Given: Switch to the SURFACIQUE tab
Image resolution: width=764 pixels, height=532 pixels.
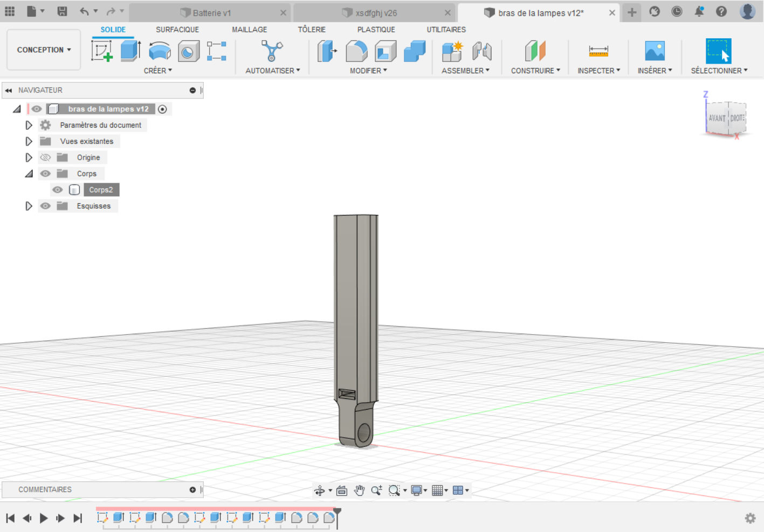Looking at the screenshot, I should [x=177, y=30].
